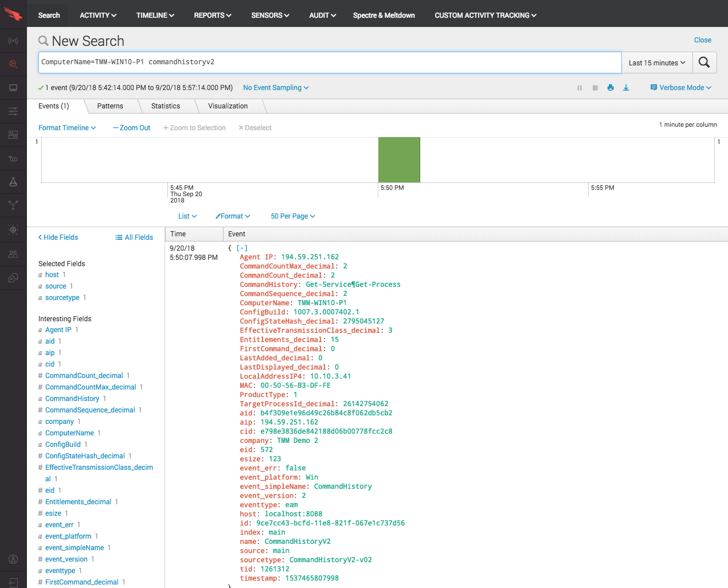The height and width of the screenshot is (588, 728).
Task: Open the user profile icon at sidebar bottom
Action: (13, 559)
